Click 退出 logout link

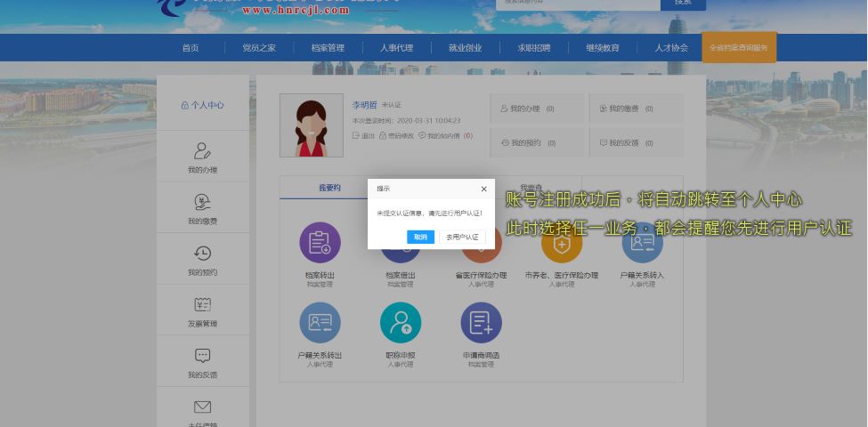364,135
